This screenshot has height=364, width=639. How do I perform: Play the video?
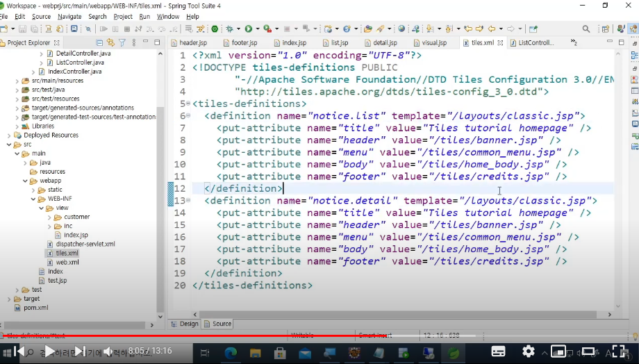(x=49, y=351)
